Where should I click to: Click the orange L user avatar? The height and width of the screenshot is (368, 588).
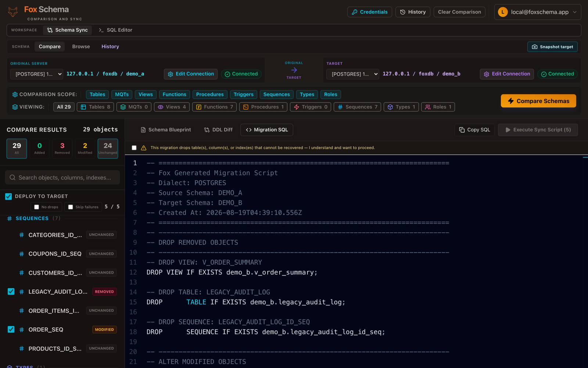[503, 12]
